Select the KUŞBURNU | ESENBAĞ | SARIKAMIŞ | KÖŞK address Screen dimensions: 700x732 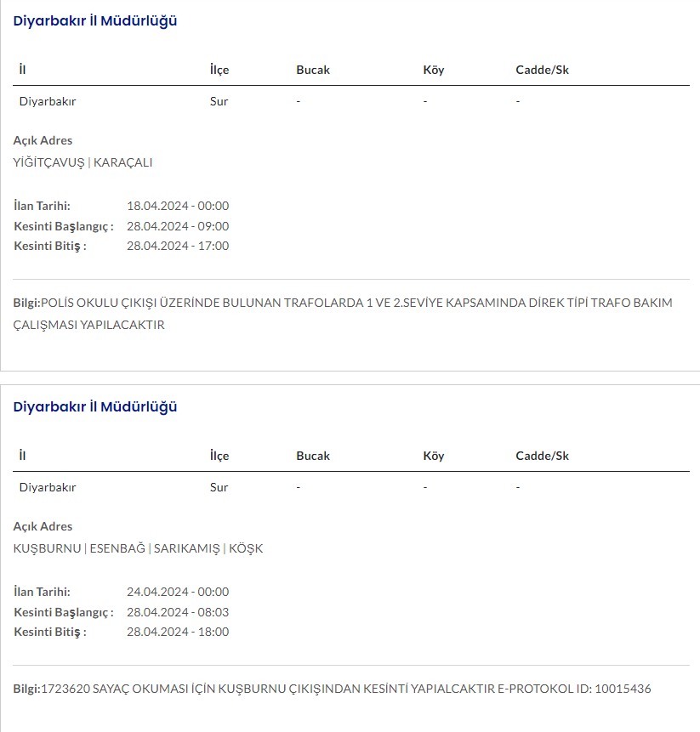[x=138, y=548]
